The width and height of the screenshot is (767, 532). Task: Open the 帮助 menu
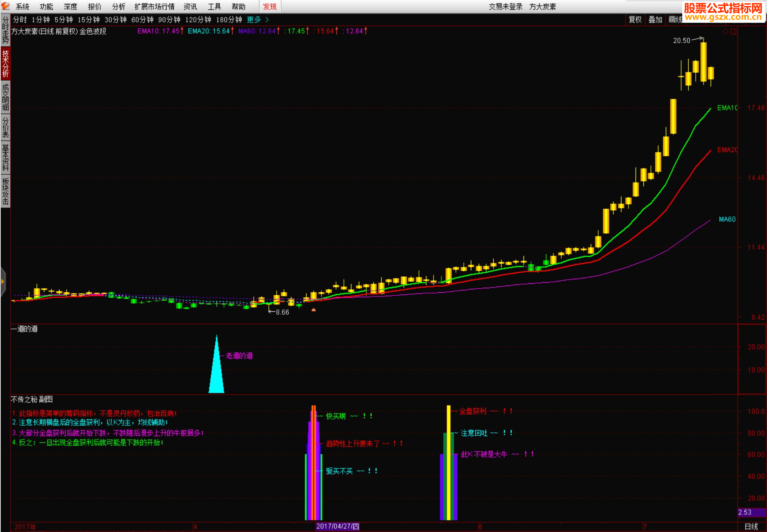tap(238, 7)
